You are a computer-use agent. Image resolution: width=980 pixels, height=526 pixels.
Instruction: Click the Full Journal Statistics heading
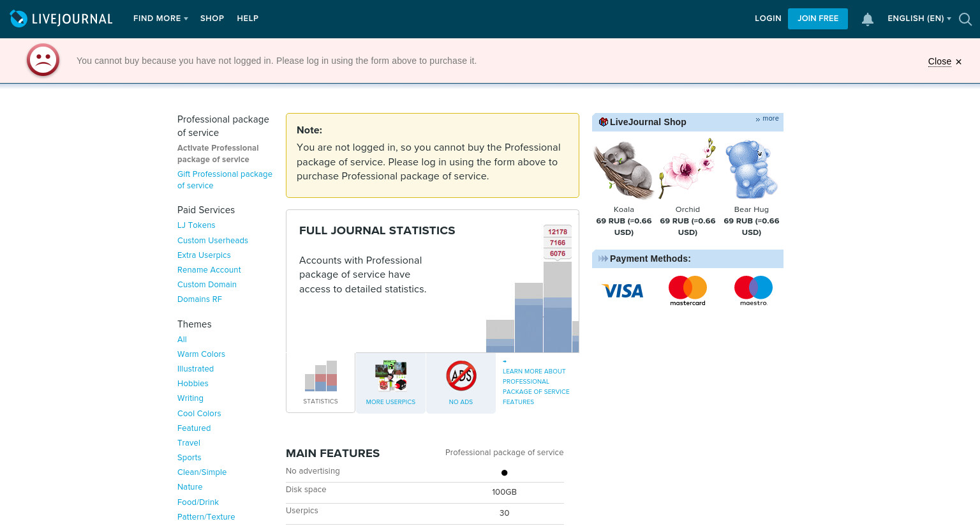pos(377,230)
